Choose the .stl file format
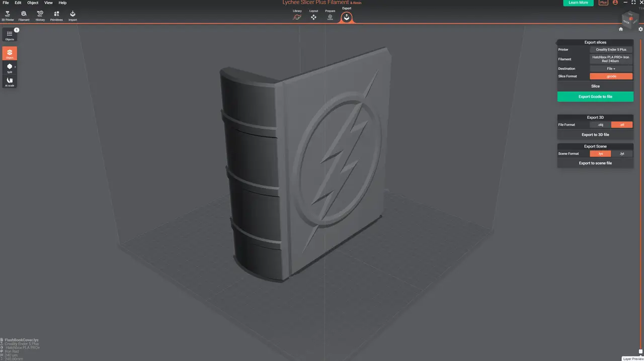 pyautogui.click(x=622, y=125)
